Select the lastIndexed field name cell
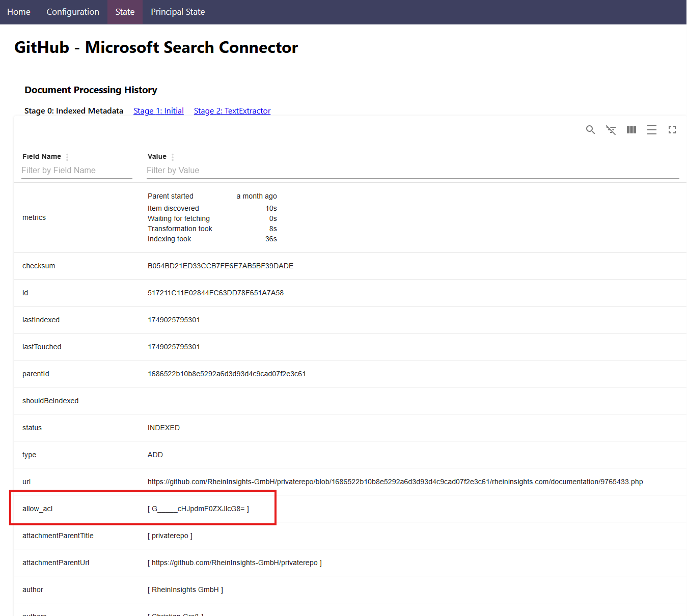 [x=41, y=320]
